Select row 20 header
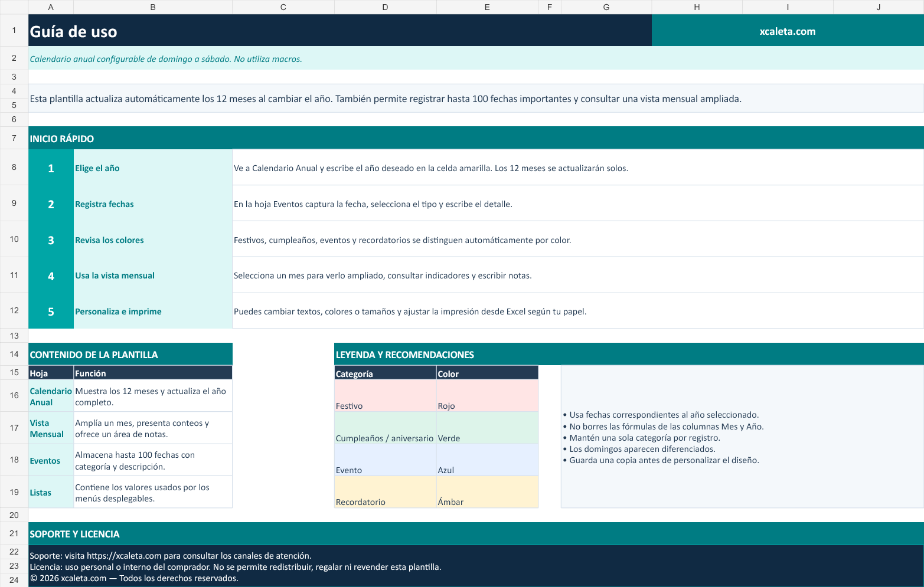The width and height of the screenshot is (924, 587). [14, 515]
